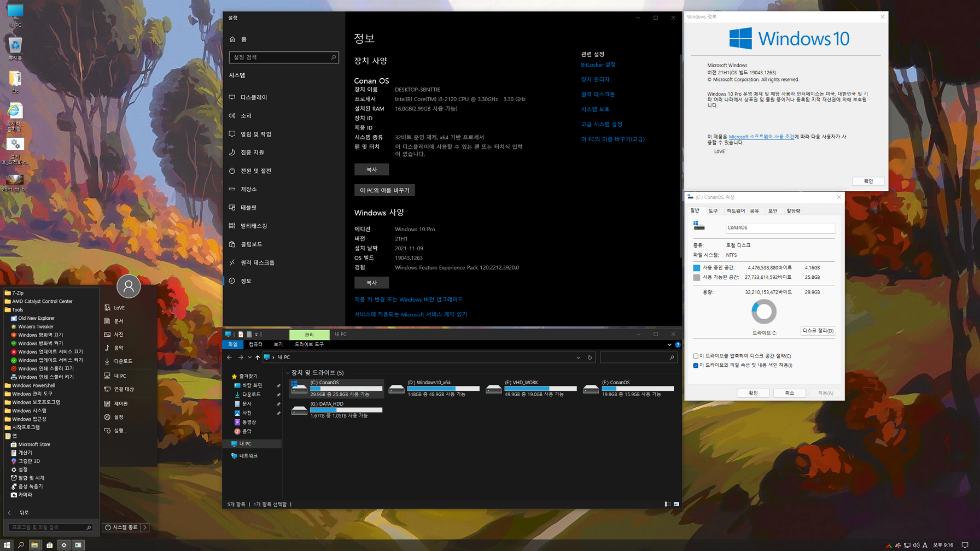Image resolution: width=980 pixels, height=551 pixels.
Task: Open 디스플레이 in the Settings sidebar
Action: 254,97
